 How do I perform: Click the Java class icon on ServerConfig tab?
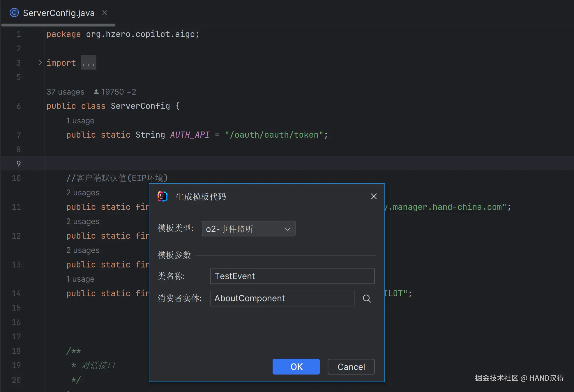pos(14,13)
